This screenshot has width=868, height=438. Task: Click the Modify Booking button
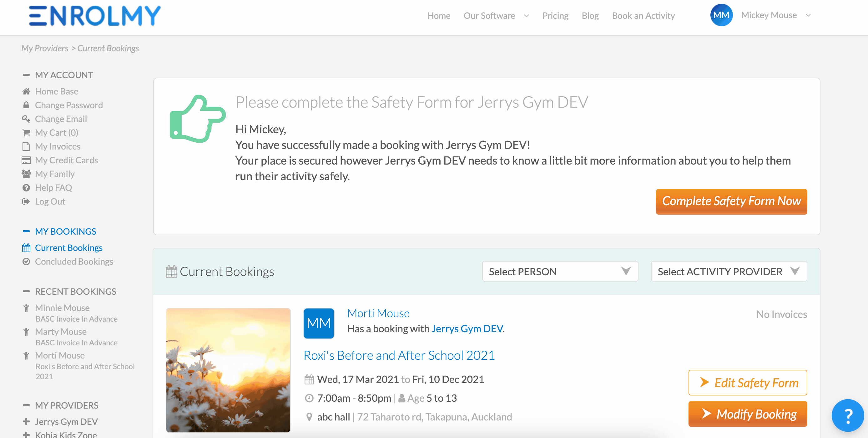(747, 414)
